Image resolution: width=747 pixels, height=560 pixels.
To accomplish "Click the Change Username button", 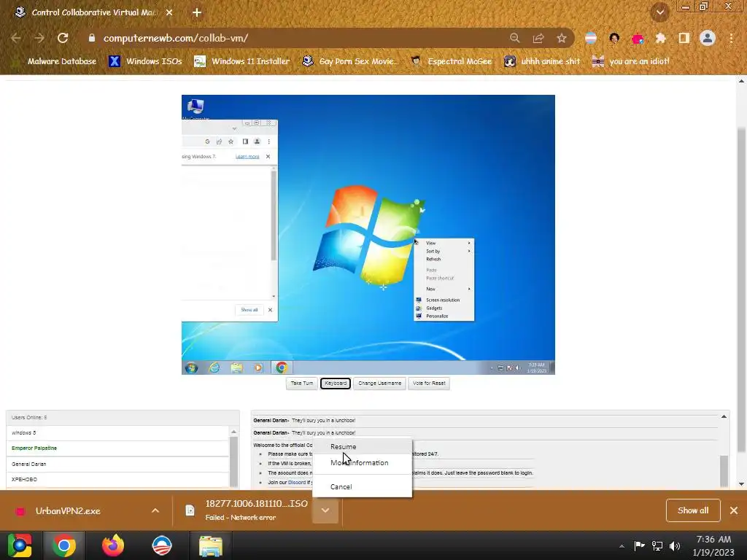I will 379,384.
